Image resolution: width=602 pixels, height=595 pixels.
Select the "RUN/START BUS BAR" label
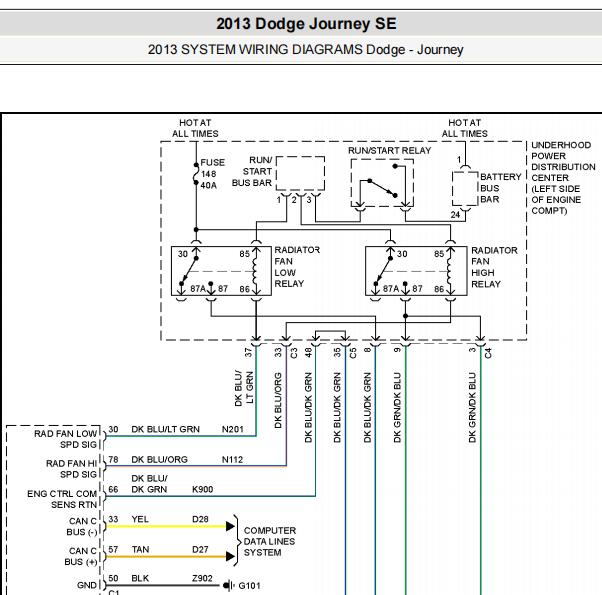coord(252,172)
